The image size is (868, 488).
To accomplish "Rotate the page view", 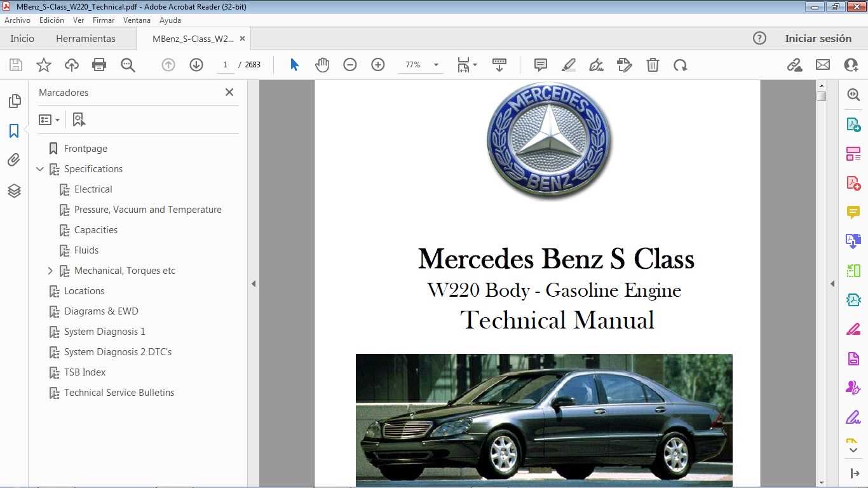I will pos(681,65).
